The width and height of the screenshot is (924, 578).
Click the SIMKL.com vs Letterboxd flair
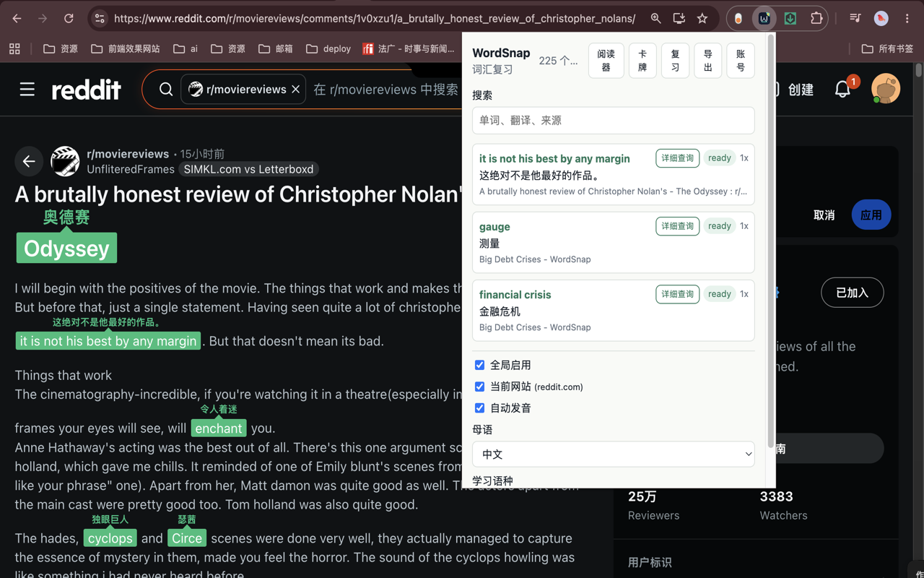pos(248,169)
